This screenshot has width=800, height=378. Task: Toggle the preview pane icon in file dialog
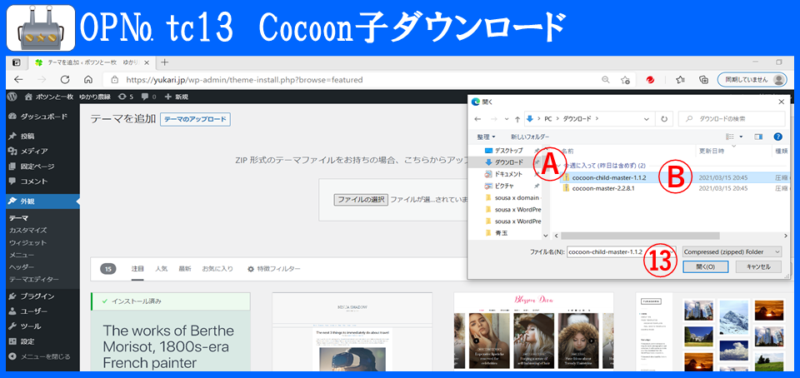(x=759, y=137)
